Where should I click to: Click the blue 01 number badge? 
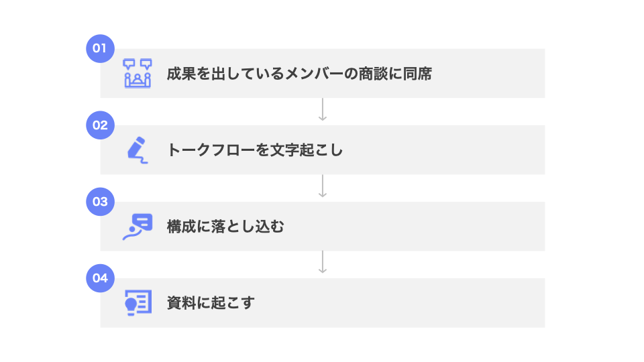(101, 48)
